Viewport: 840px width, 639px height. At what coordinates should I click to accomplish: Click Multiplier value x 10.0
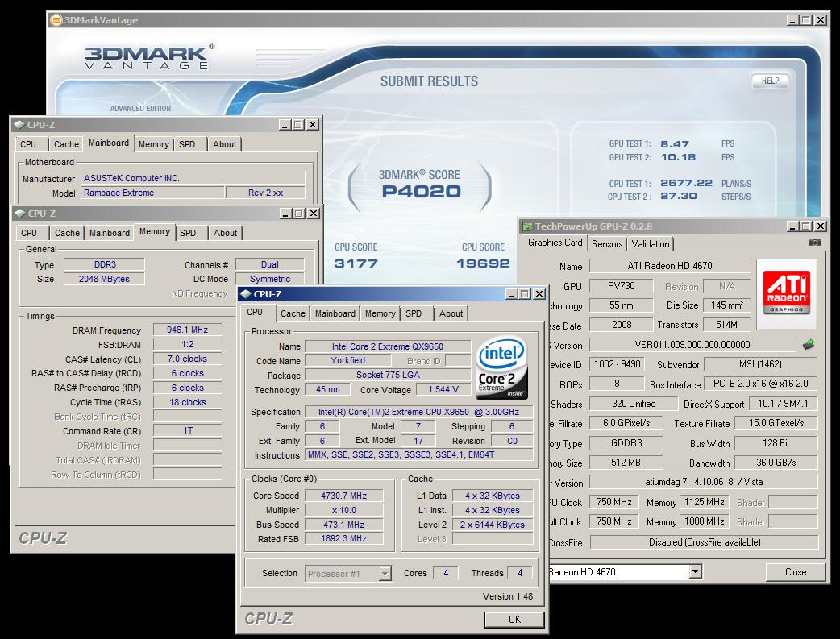pyautogui.click(x=344, y=510)
